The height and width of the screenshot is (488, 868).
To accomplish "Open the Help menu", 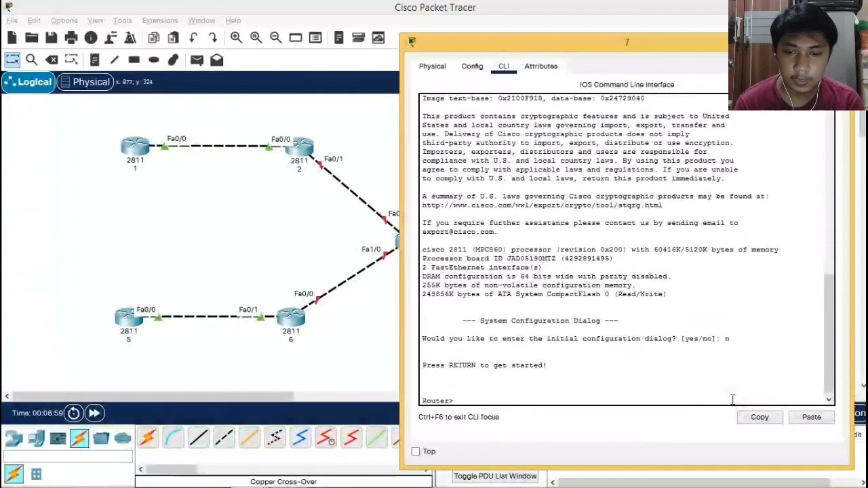I will pyautogui.click(x=233, y=21).
